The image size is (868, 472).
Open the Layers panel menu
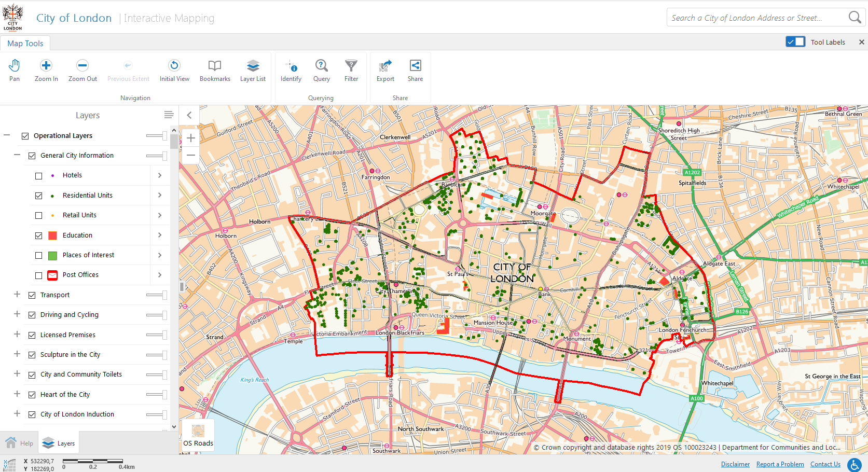tap(168, 115)
